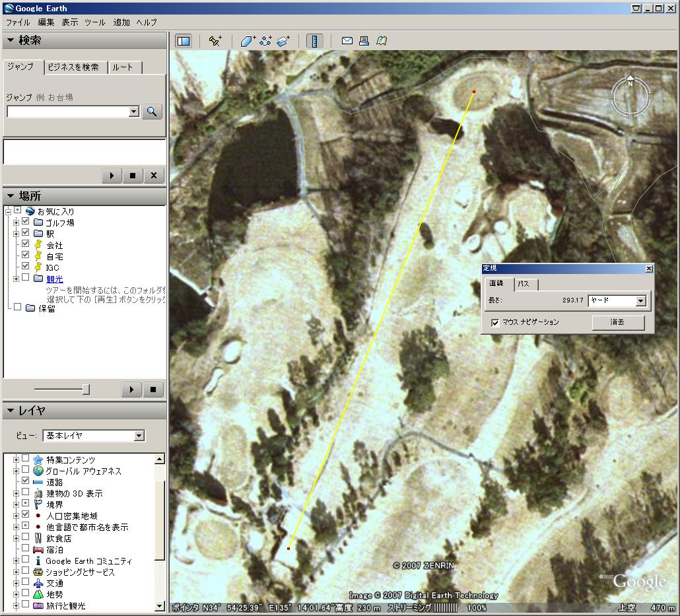Click the 観光 folder link
The image size is (680, 616).
coord(55,279)
